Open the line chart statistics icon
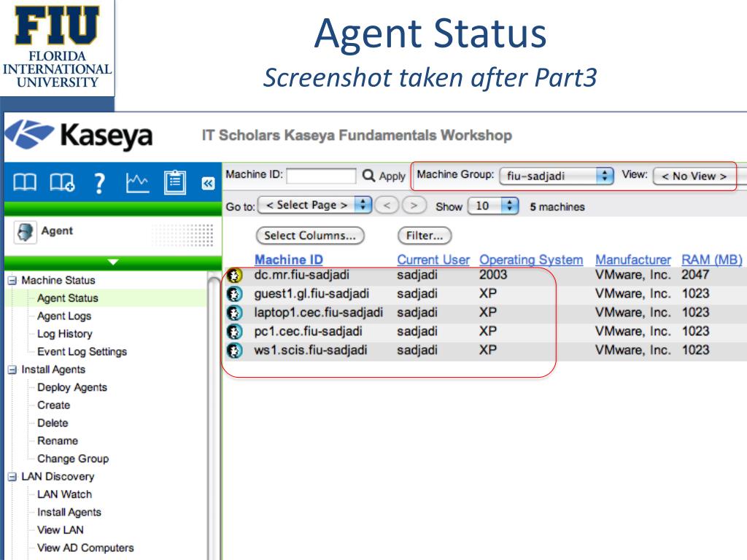The image size is (747, 560). [x=137, y=183]
